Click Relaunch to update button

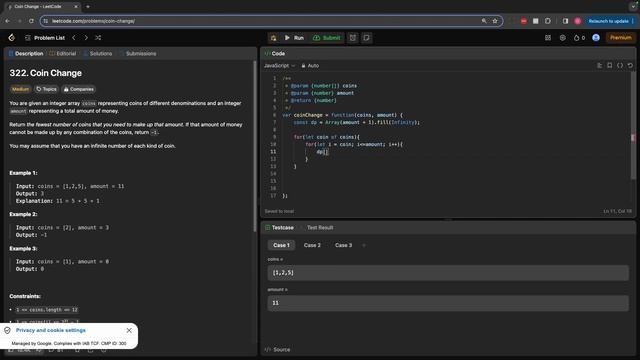tap(609, 21)
